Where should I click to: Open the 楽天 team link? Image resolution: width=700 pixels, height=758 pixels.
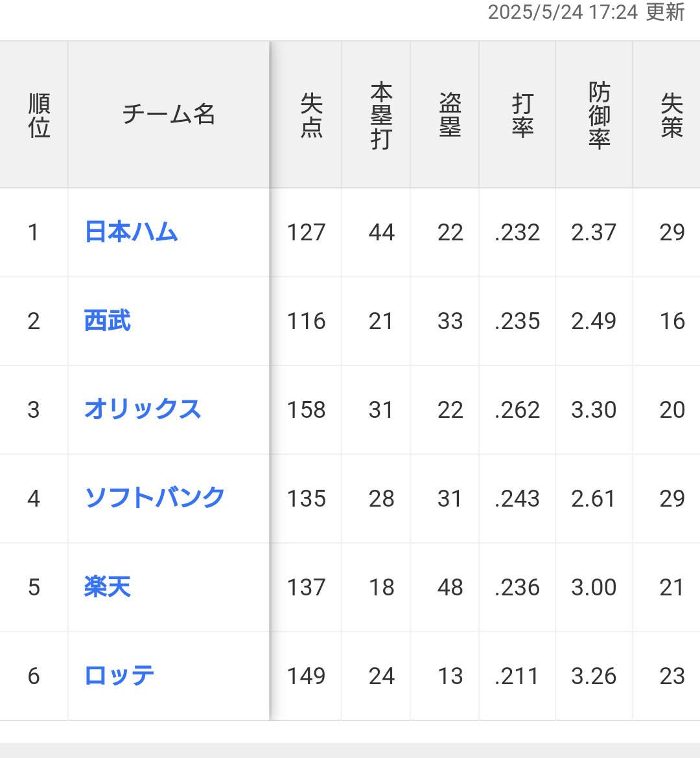(x=108, y=587)
